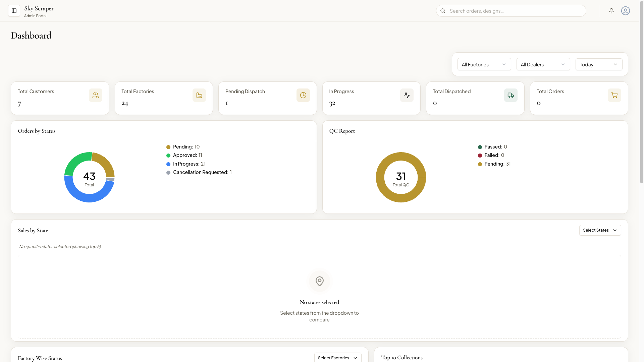
Task: Click the Total Factories factory icon
Action: [x=199, y=95]
